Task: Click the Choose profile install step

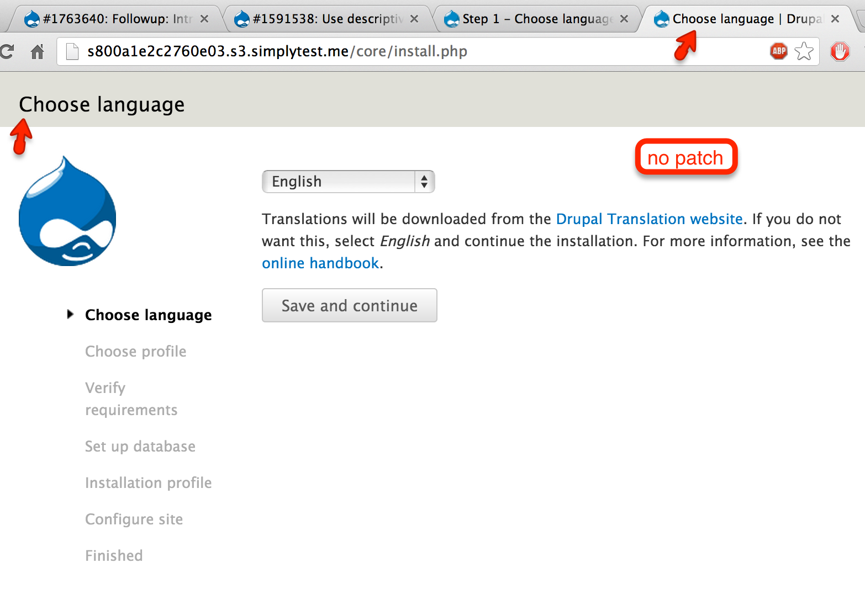Action: 136,352
